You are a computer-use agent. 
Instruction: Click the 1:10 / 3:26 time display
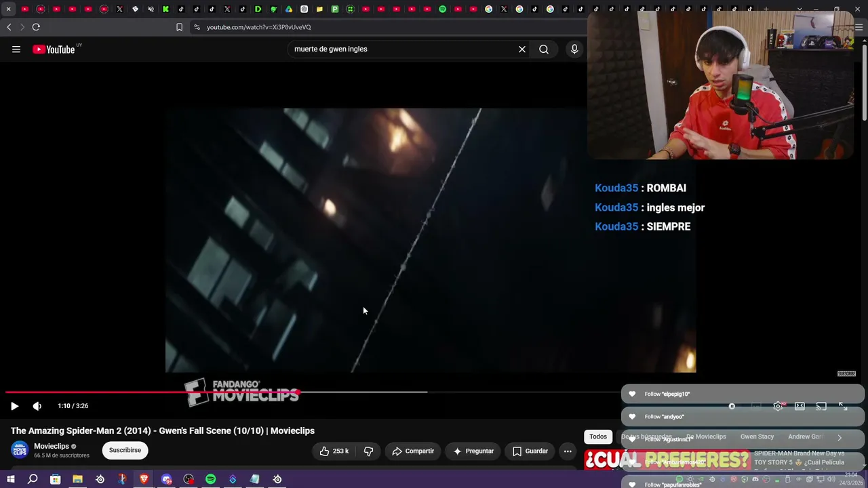(73, 406)
